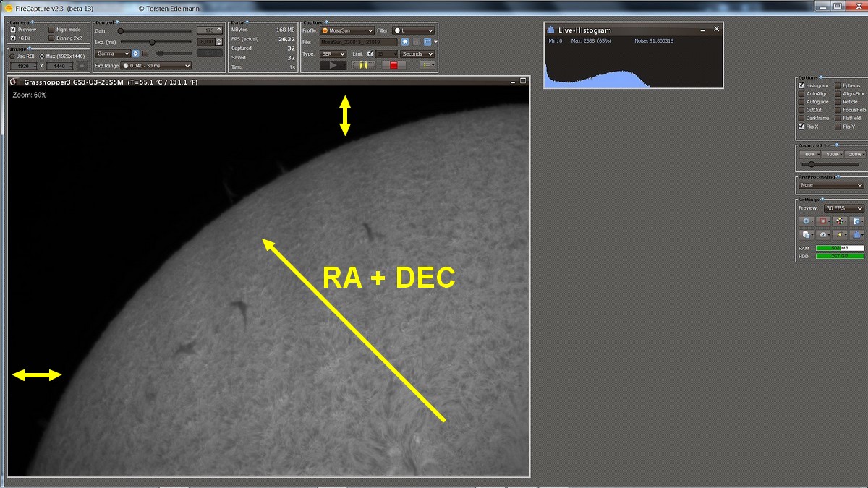Click the red square capture settings icon
Screen dimensions: 868x488
coord(825,221)
